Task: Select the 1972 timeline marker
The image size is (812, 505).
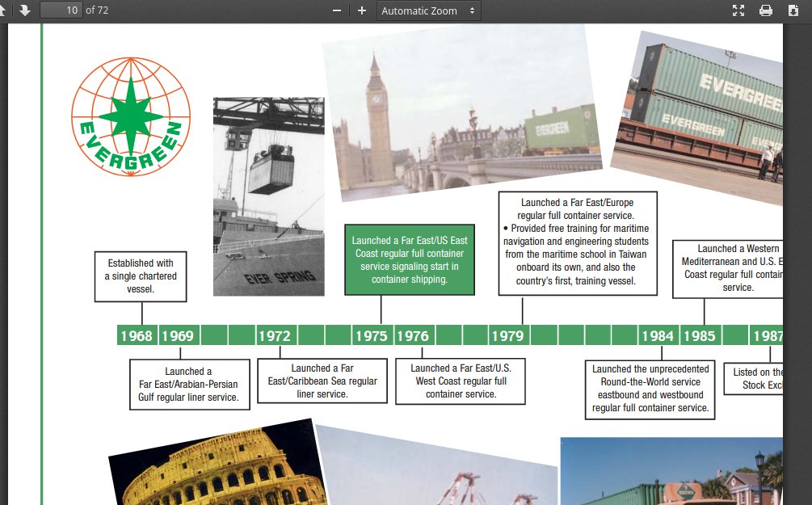Action: pyautogui.click(x=275, y=335)
